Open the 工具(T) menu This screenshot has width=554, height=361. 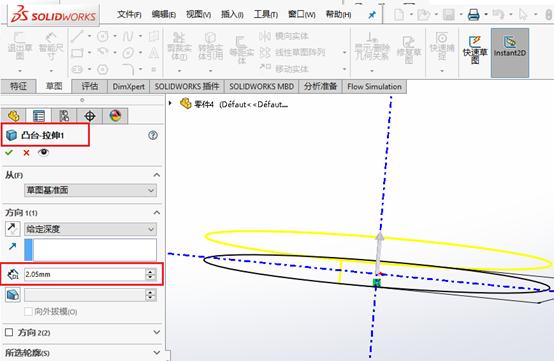click(266, 14)
